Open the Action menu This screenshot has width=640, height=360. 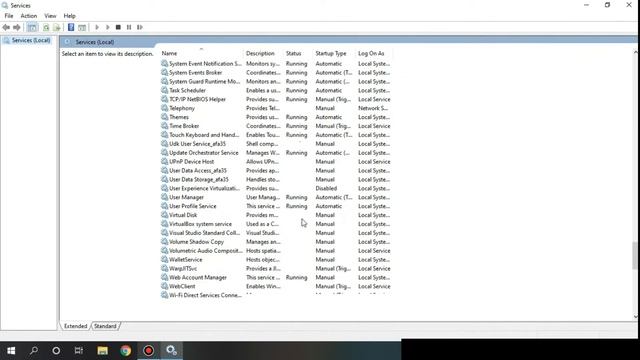pyautogui.click(x=29, y=16)
